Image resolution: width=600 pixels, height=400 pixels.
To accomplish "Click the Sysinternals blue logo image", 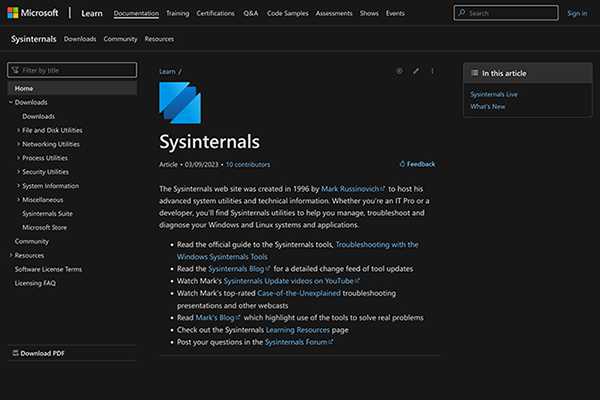I will (x=180, y=103).
